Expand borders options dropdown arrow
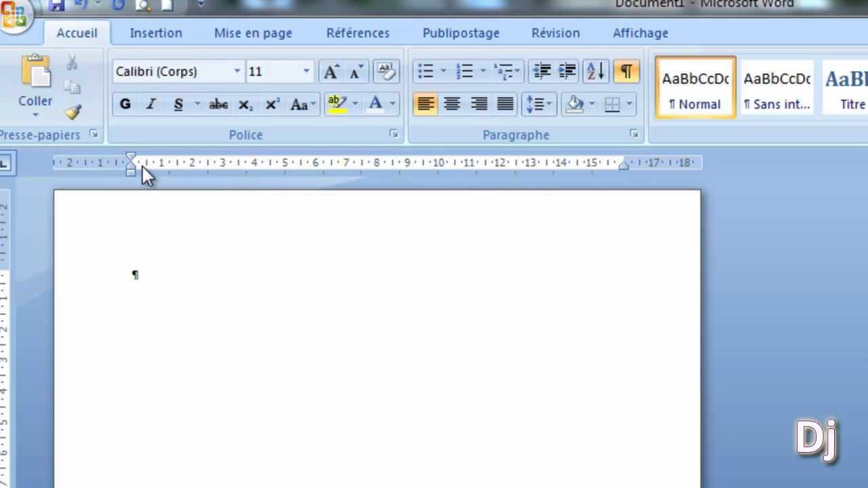 point(629,104)
